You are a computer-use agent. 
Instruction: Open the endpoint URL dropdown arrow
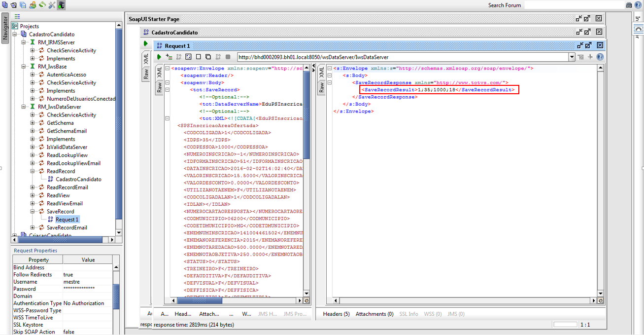pos(572,57)
